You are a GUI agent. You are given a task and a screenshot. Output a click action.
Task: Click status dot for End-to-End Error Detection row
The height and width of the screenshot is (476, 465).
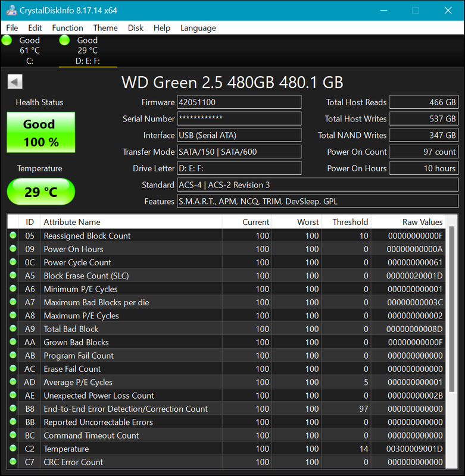tap(13, 408)
